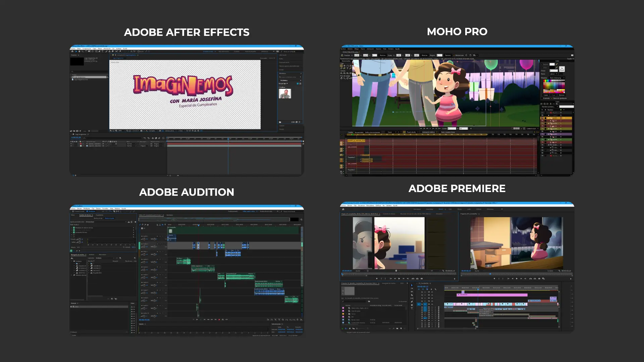The height and width of the screenshot is (362, 644).
Task: Toggle Auto congelar claves checkbox in Moho timeline
Action: point(440,132)
